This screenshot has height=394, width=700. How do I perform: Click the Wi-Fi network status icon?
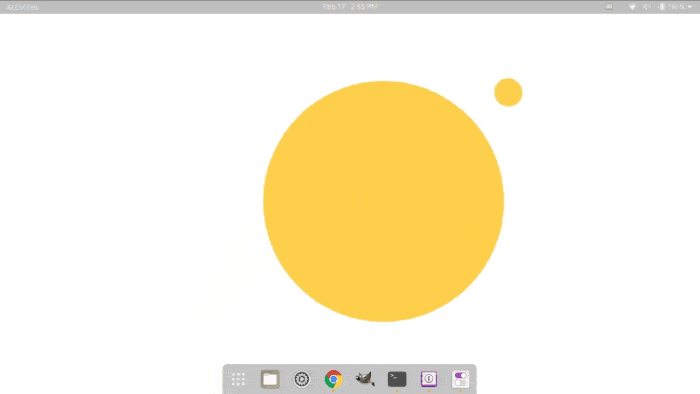coord(632,7)
